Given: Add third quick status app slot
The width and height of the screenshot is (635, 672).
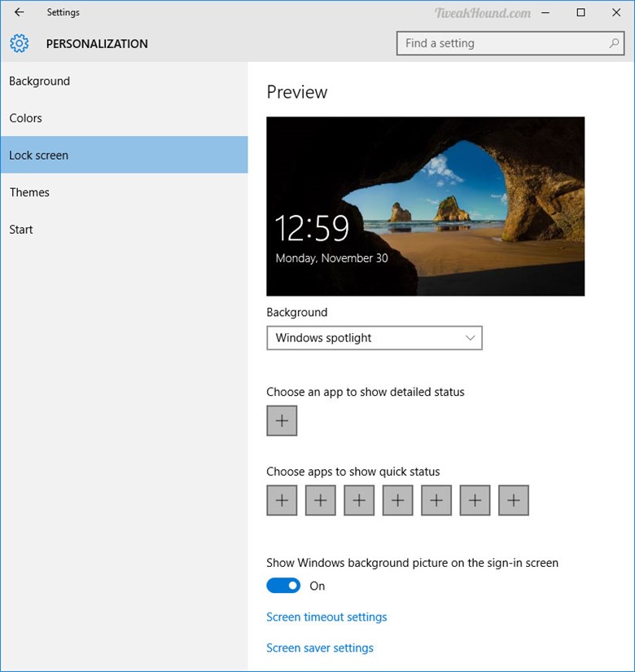Looking at the screenshot, I should [359, 500].
